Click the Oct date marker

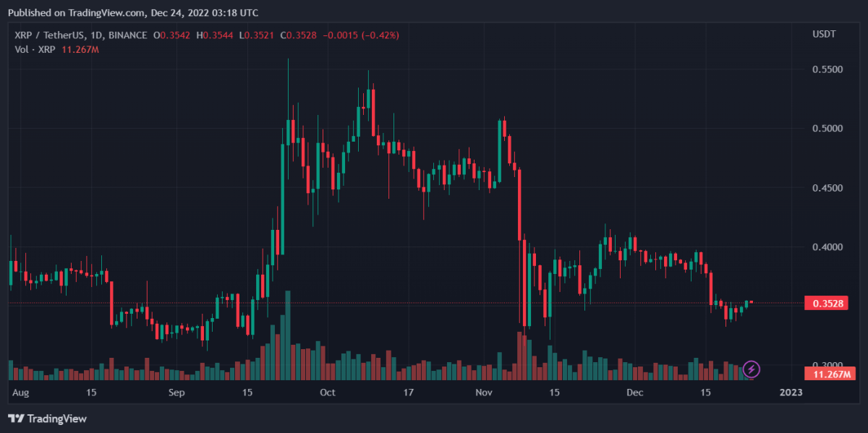coord(328,393)
